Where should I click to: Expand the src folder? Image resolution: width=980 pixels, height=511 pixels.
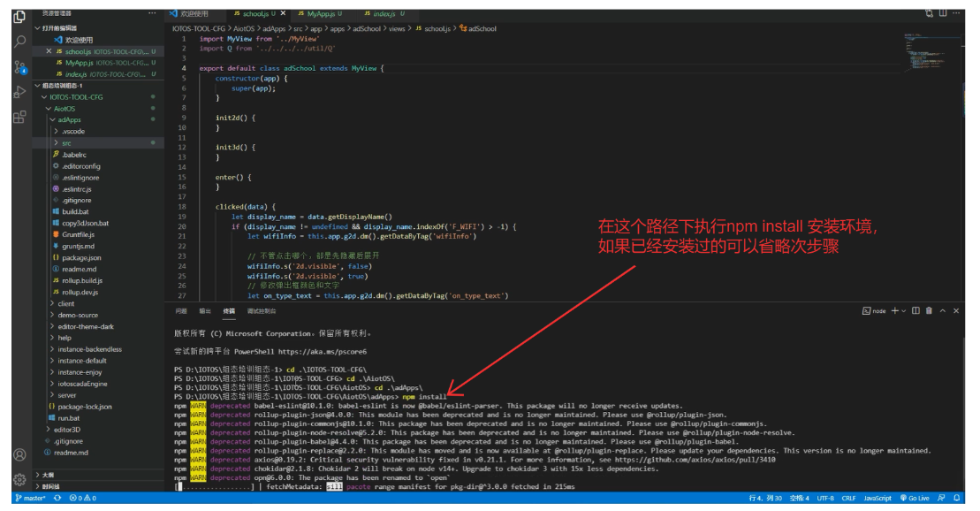[66, 142]
